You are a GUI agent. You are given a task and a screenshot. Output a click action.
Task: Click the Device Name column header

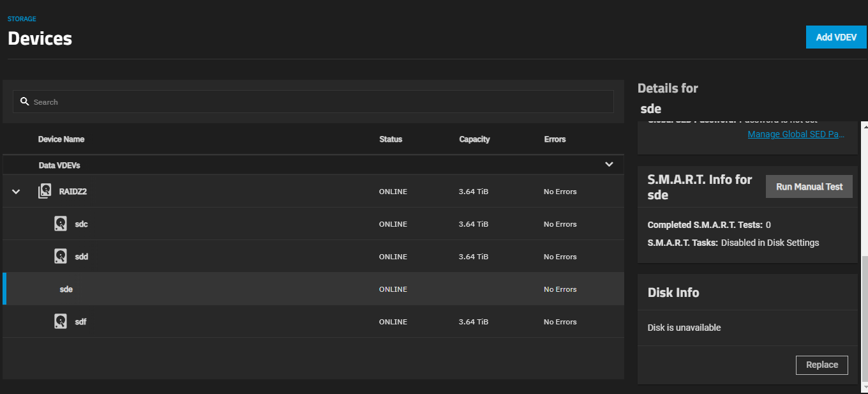(x=61, y=139)
